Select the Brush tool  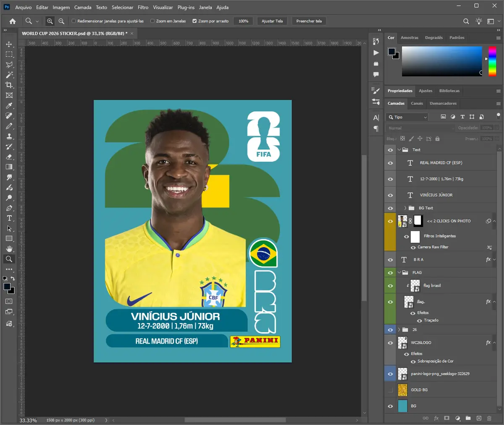(x=9, y=126)
